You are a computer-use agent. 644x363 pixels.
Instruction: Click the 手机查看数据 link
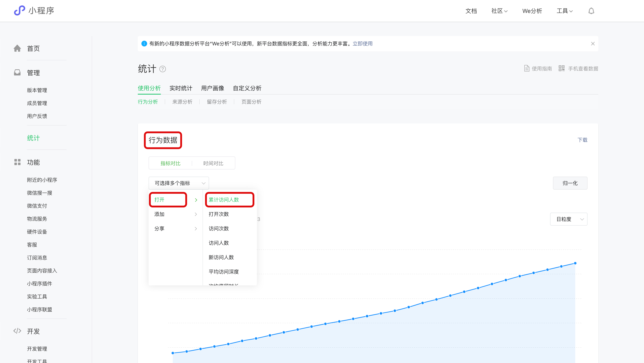583,69
